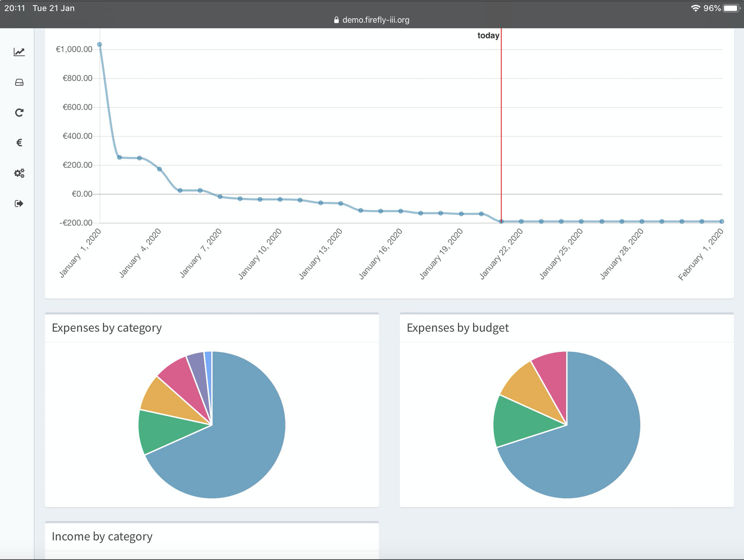Click the Expenses by category heading
The height and width of the screenshot is (560, 744).
(107, 328)
